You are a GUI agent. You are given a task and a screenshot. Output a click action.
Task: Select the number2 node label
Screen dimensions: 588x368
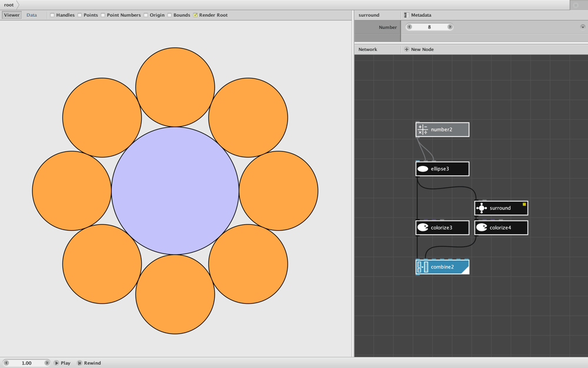click(442, 130)
